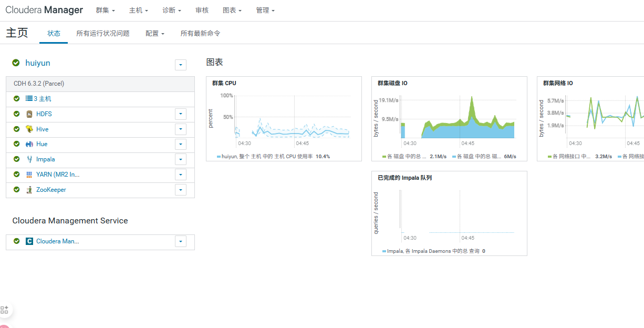
Task: Open the 群集磁盘 IO chart title
Action: click(x=392, y=83)
